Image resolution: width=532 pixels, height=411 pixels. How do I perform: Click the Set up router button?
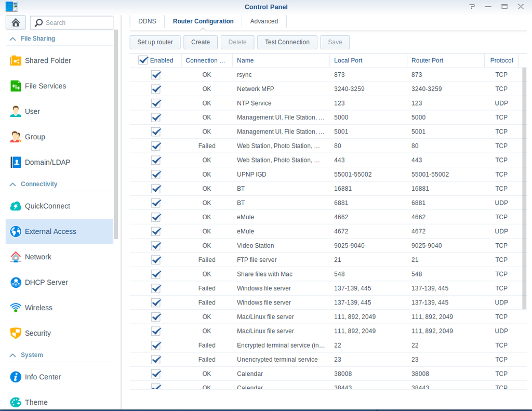(x=155, y=42)
